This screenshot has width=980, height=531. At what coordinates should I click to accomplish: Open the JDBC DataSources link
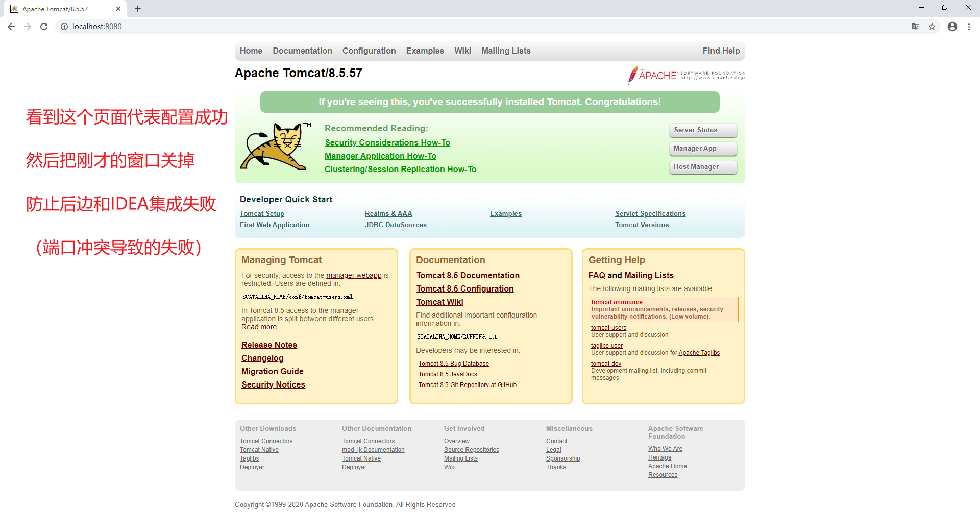(396, 225)
